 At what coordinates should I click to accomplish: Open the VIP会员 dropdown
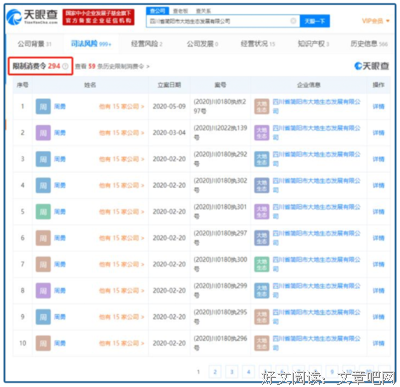[x=376, y=21]
